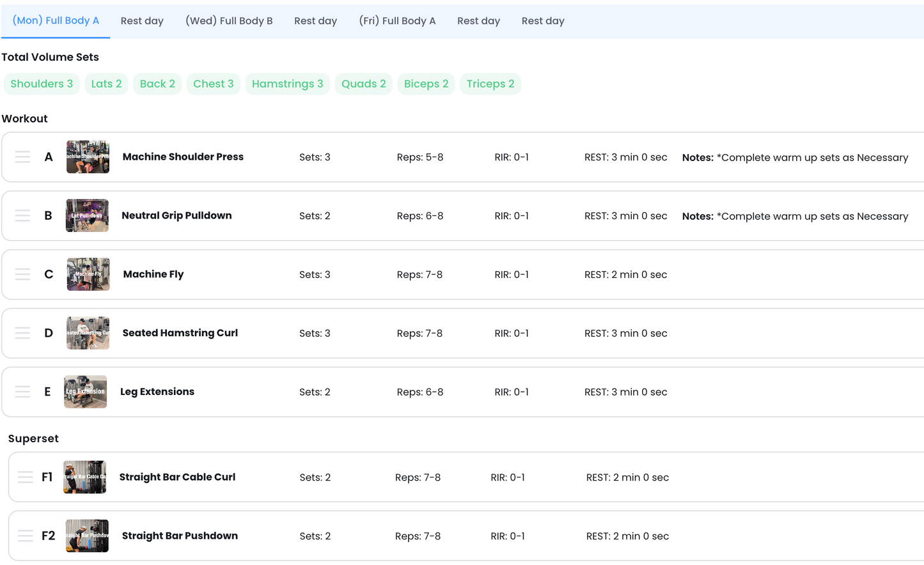The height and width of the screenshot is (565, 924).
Task: Open the Machine Shoulder Press video thumbnail
Action: point(88,157)
